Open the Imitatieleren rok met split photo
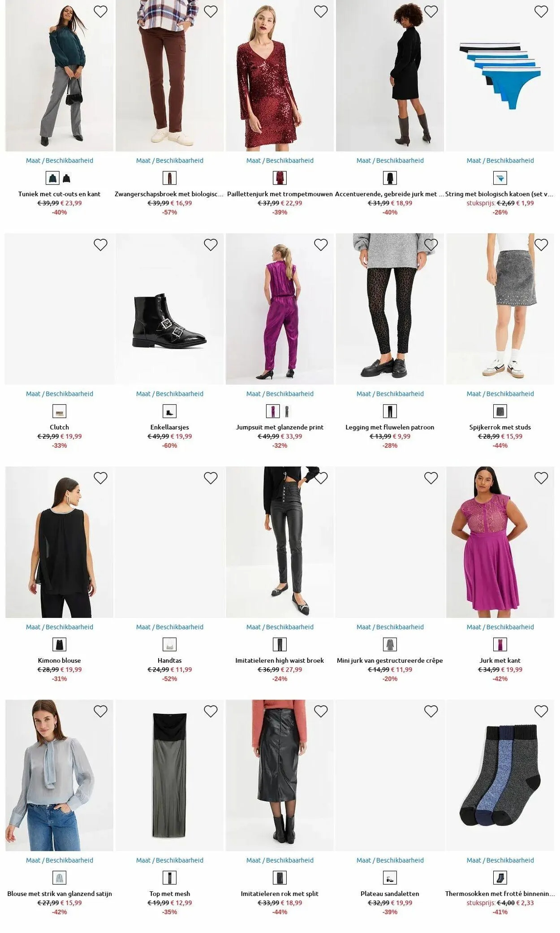 click(x=280, y=775)
